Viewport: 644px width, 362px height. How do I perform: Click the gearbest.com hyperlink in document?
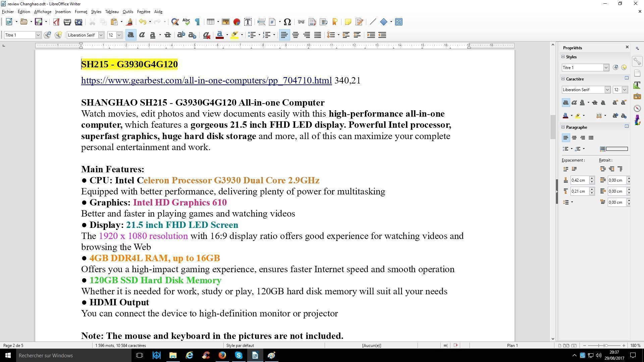pyautogui.click(x=206, y=81)
